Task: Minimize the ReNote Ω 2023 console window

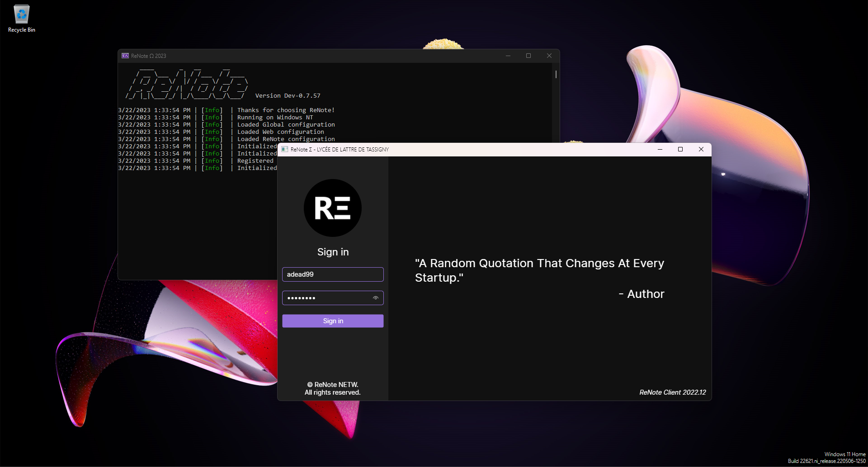Action: 508,56
